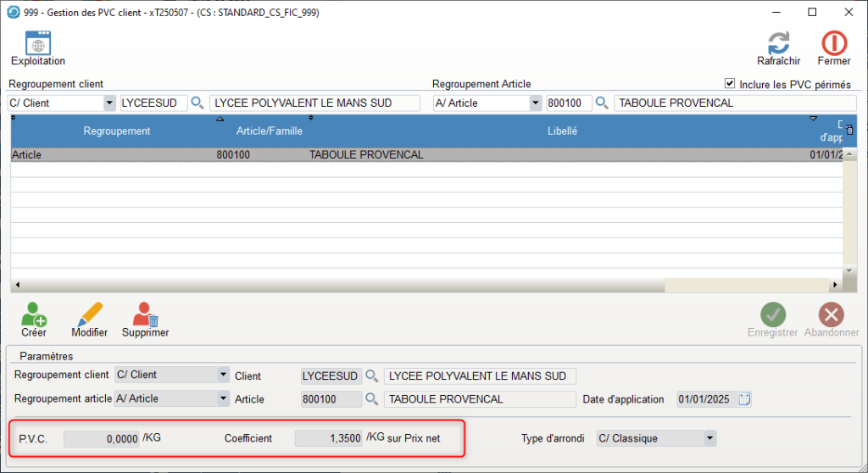Click the Rafraîchir refresh icon
Screen dimensions: 868x473
tap(778, 44)
